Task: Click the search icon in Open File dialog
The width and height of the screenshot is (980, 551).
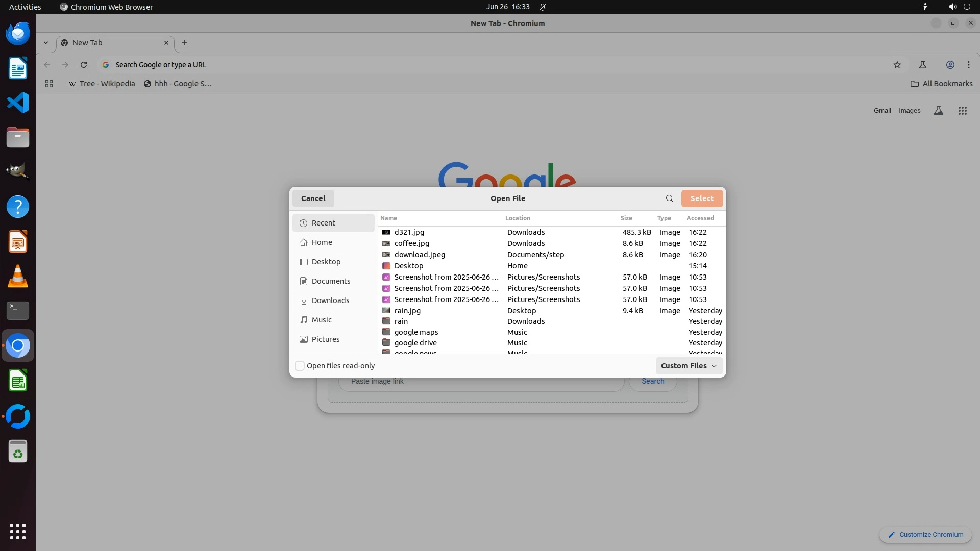Action: [669, 198]
